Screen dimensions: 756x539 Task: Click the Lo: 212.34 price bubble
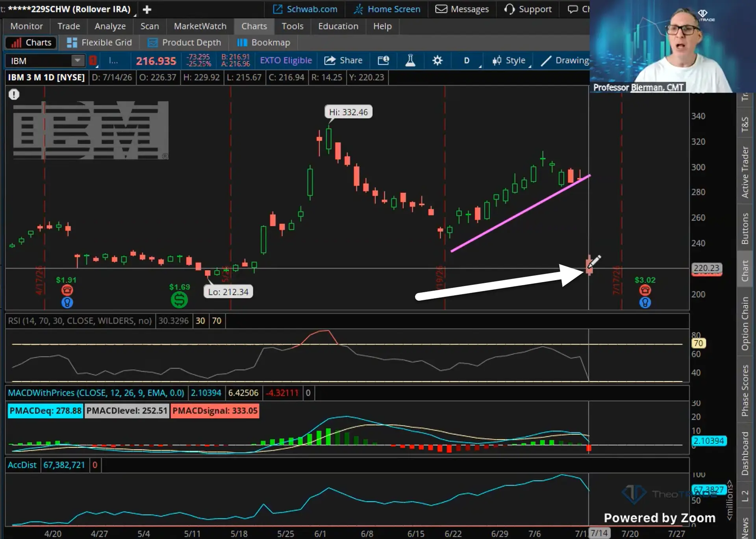pyautogui.click(x=228, y=292)
